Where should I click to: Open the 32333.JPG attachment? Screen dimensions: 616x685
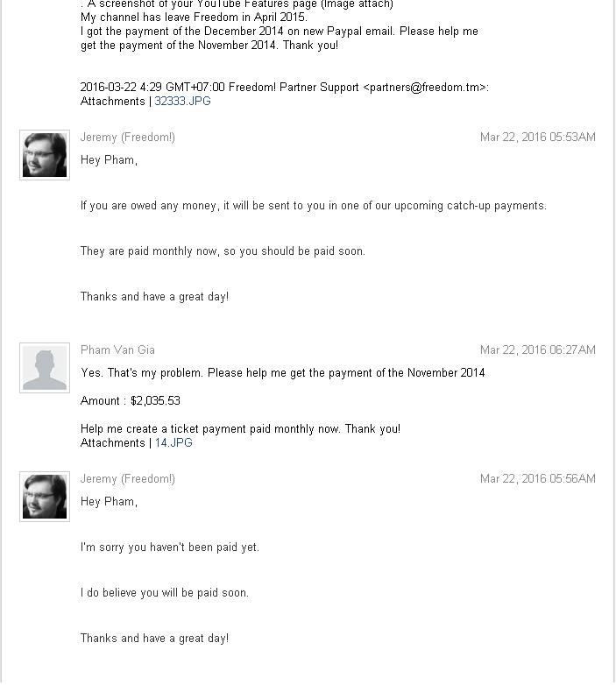(182, 102)
